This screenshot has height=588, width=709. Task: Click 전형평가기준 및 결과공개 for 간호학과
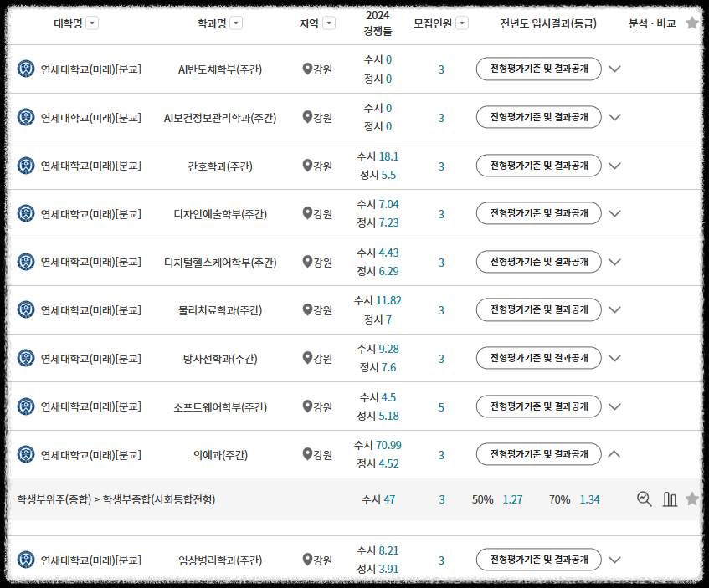click(539, 166)
